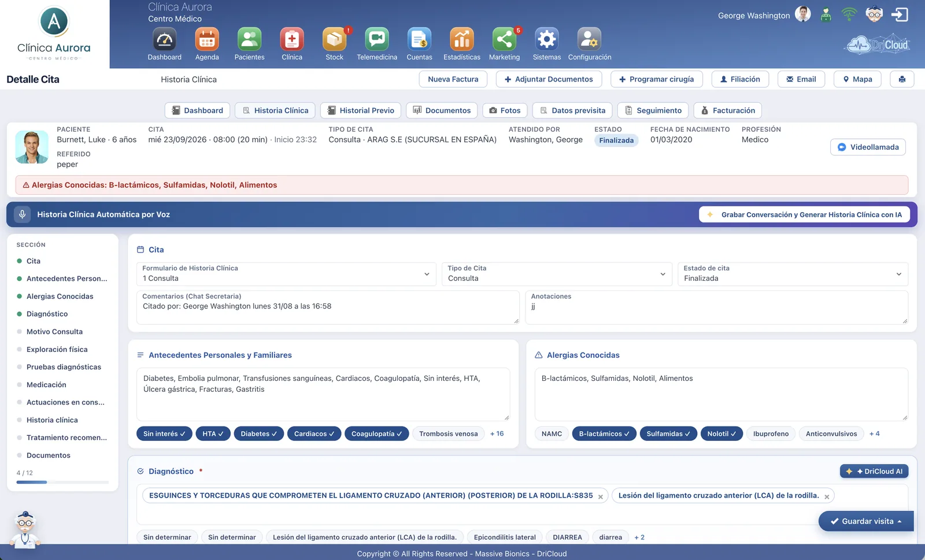This screenshot has width=925, height=560.
Task: Toggle the B-lactámicos allergy chip
Action: tap(604, 434)
